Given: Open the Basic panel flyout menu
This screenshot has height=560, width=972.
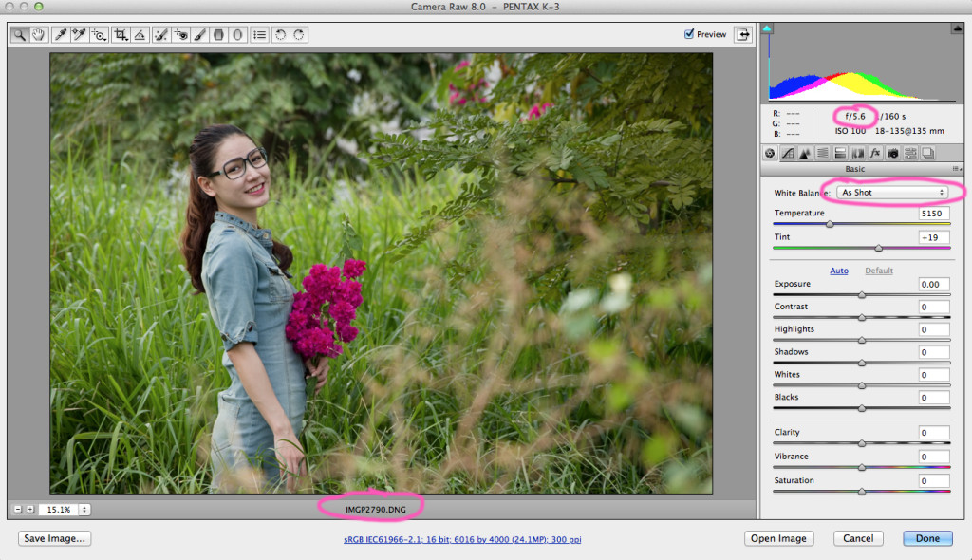Looking at the screenshot, I should (957, 169).
